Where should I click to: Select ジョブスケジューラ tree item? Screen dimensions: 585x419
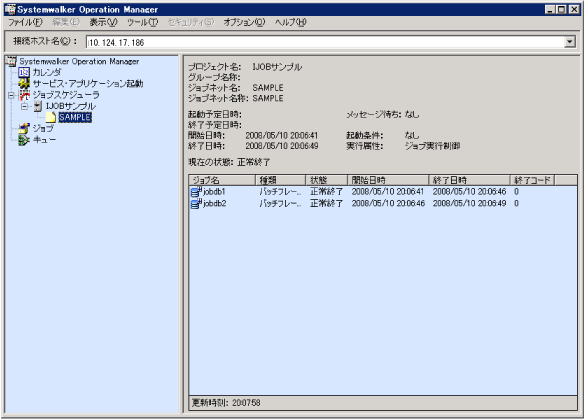(66, 95)
